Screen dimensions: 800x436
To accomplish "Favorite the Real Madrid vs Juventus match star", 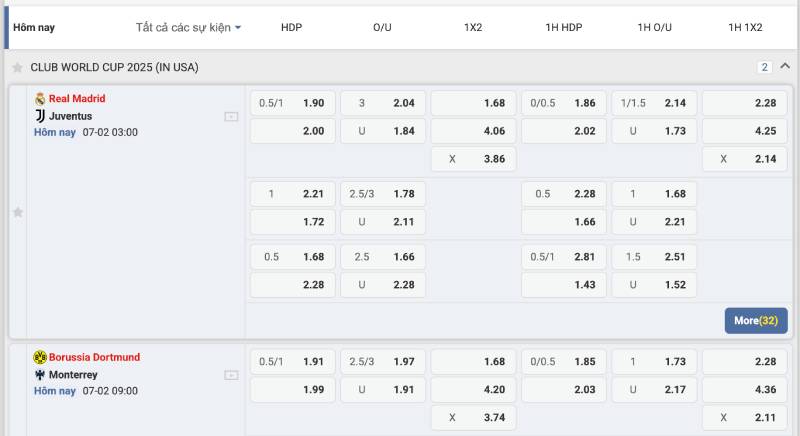I will coord(17,212).
